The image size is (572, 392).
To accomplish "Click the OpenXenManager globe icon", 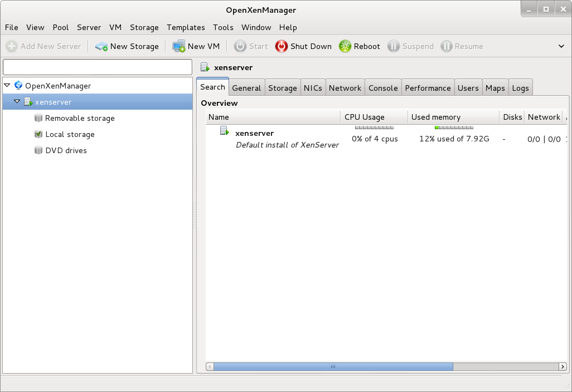I will coord(18,86).
